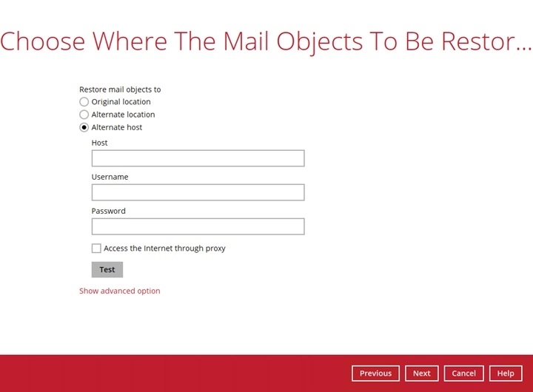533x392 pixels.
Task: Proceed using the Next button
Action: [421, 374]
